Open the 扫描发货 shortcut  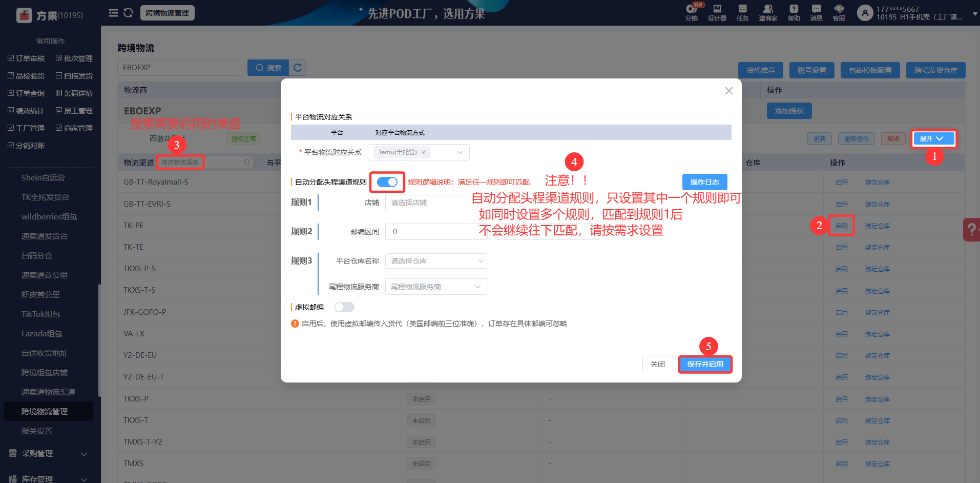point(74,76)
